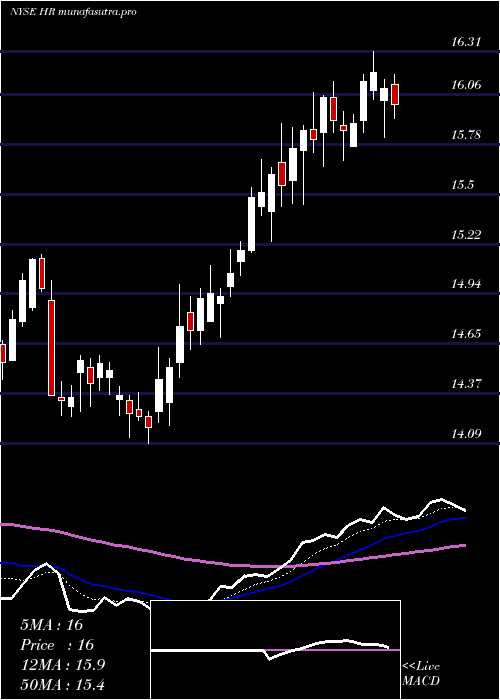Click the 12MA : 15.9 readout

[63, 665]
